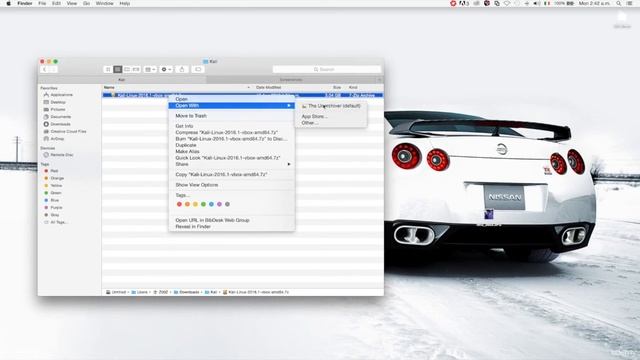Viewport: 640px width, 360px height.
Task: Select the Kali tab in Finder
Action: point(122,80)
